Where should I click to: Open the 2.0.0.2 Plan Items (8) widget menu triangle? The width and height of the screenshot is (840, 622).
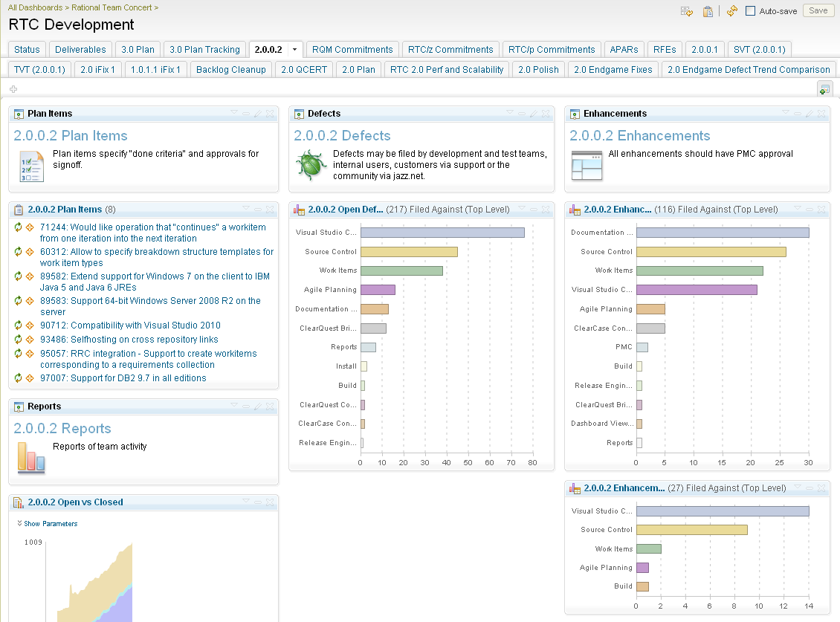[246, 208]
